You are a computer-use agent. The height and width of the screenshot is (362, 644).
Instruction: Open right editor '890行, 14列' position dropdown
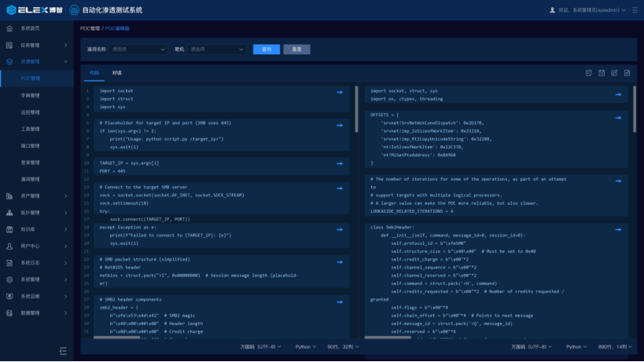[615, 347]
